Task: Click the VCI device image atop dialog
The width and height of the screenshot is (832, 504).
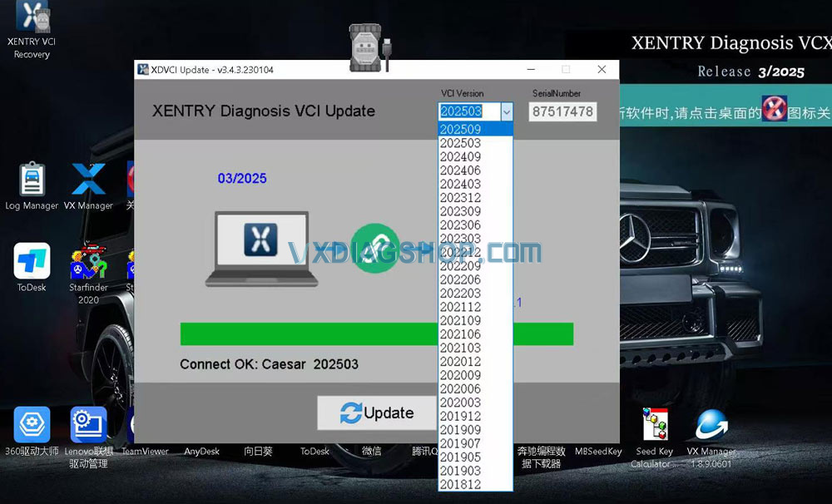Action: (x=369, y=47)
